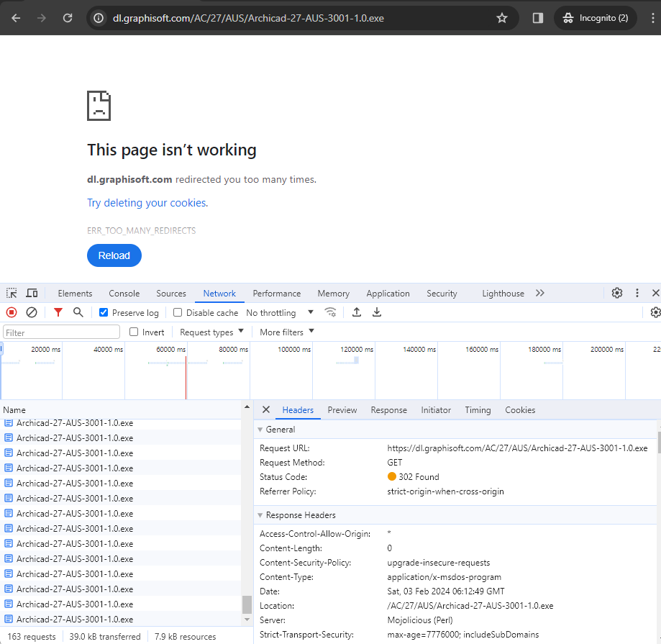Screen dimensions: 661x644
Task: Open the DevTools customize three-dot menu
Action: pyautogui.click(x=637, y=293)
